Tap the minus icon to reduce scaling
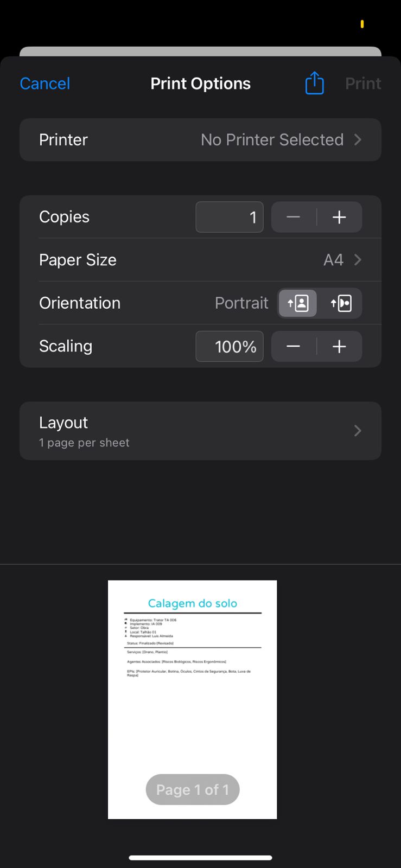The height and width of the screenshot is (868, 401). (292, 346)
